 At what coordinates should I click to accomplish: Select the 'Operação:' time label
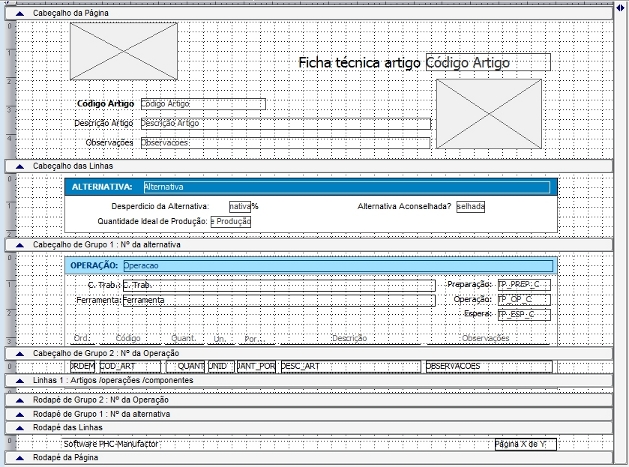coord(472,299)
